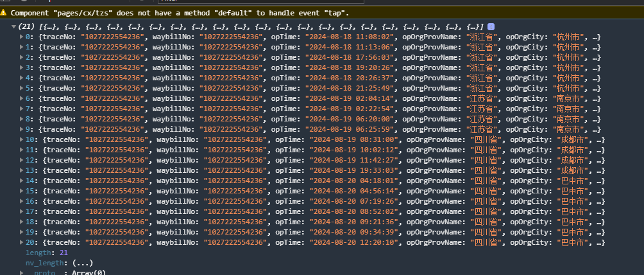Collapse the (21) array root arrow
The height and width of the screenshot is (275, 644).
tap(15, 26)
